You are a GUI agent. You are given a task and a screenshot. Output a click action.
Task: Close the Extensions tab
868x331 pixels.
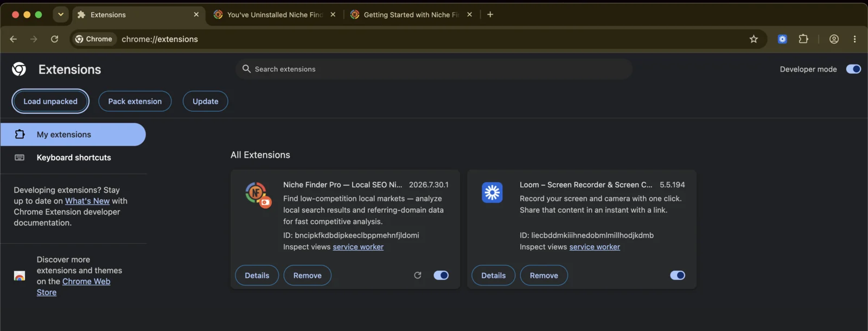pos(196,15)
